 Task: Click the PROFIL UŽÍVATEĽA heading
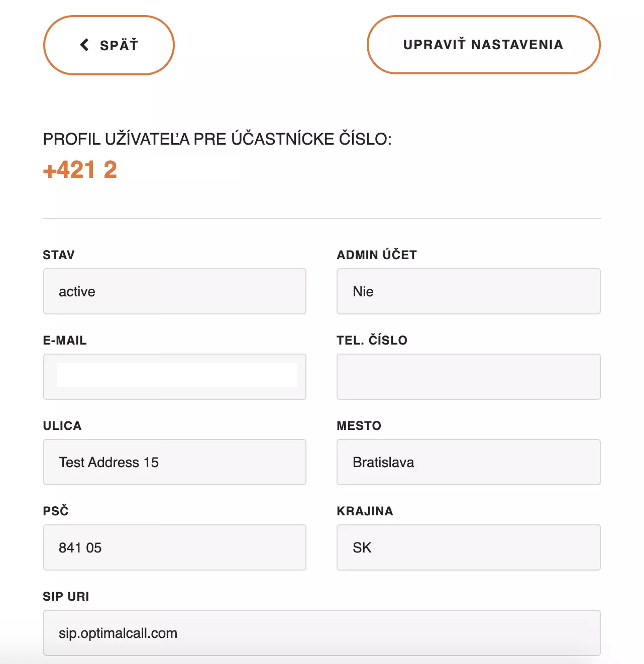217,138
